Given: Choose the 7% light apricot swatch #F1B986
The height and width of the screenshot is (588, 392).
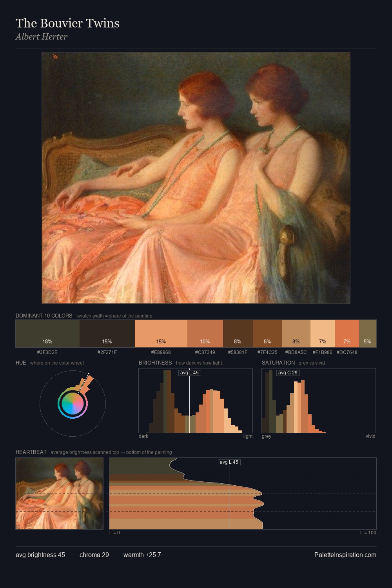Looking at the screenshot, I should pos(323,334).
